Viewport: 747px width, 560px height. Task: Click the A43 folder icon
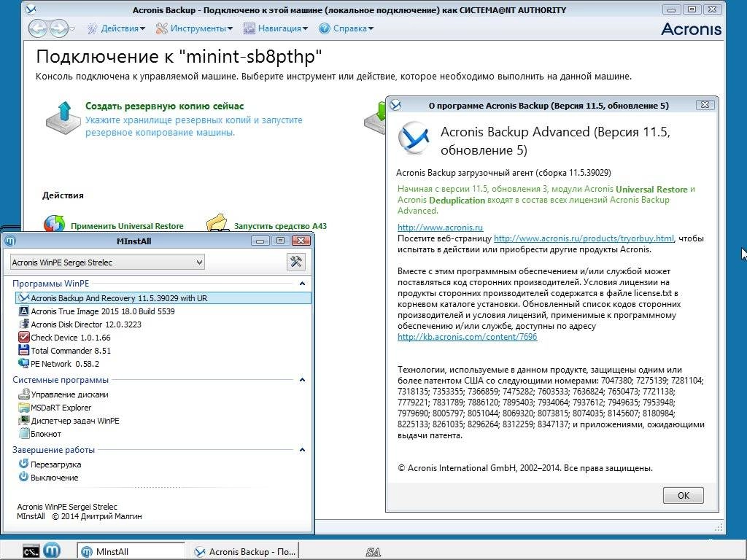tap(217, 223)
